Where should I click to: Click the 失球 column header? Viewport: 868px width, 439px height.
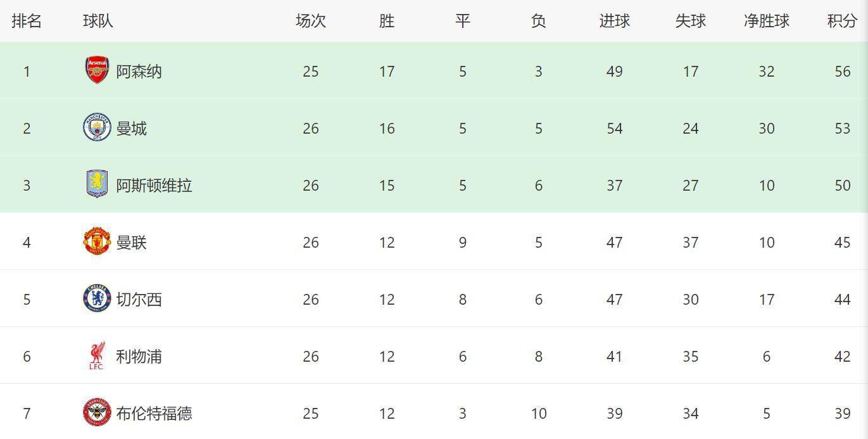pyautogui.click(x=690, y=21)
